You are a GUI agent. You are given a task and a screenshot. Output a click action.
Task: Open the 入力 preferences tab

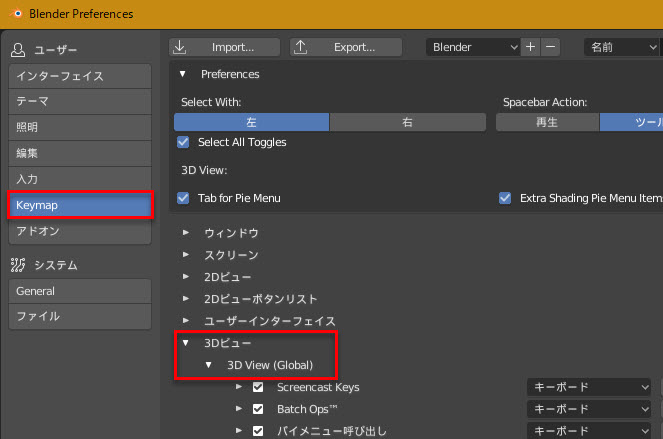coord(80,179)
